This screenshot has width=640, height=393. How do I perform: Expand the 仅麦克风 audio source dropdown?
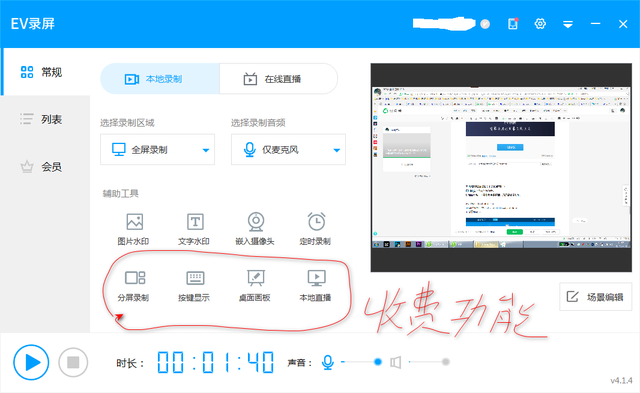288,149
